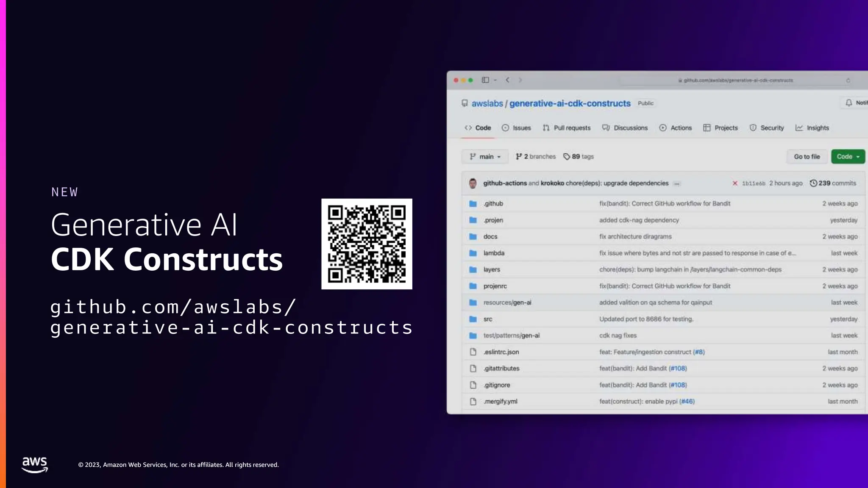Click the tags icon next to 89 tags
Viewport: 868px width, 488px height.
(567, 157)
